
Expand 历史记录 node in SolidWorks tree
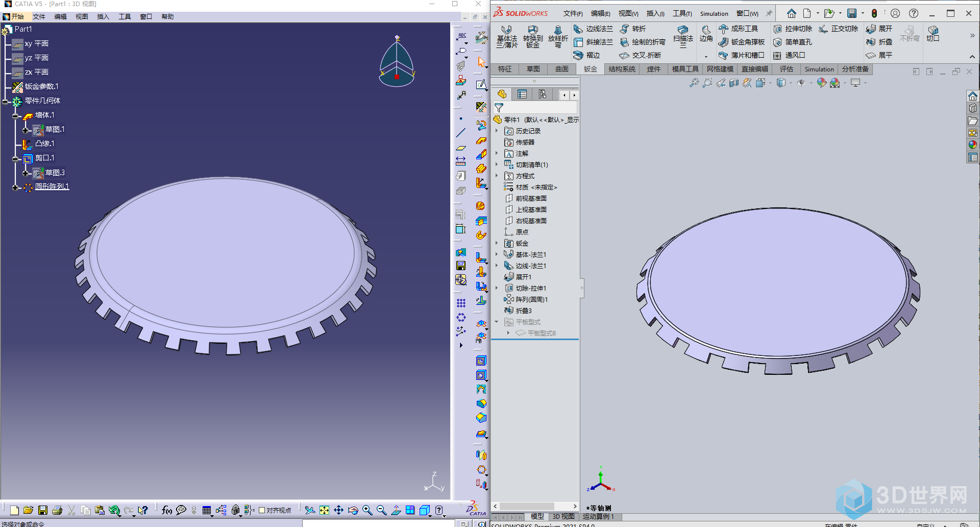(497, 131)
